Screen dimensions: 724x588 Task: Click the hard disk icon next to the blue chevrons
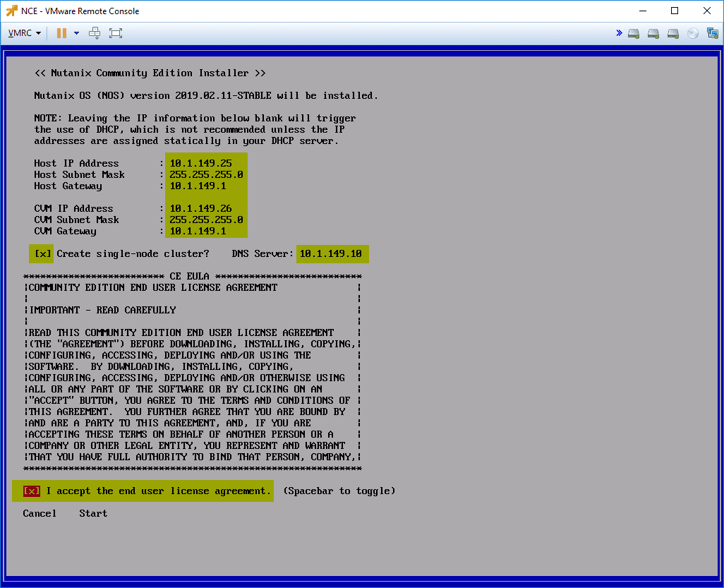[x=634, y=33]
